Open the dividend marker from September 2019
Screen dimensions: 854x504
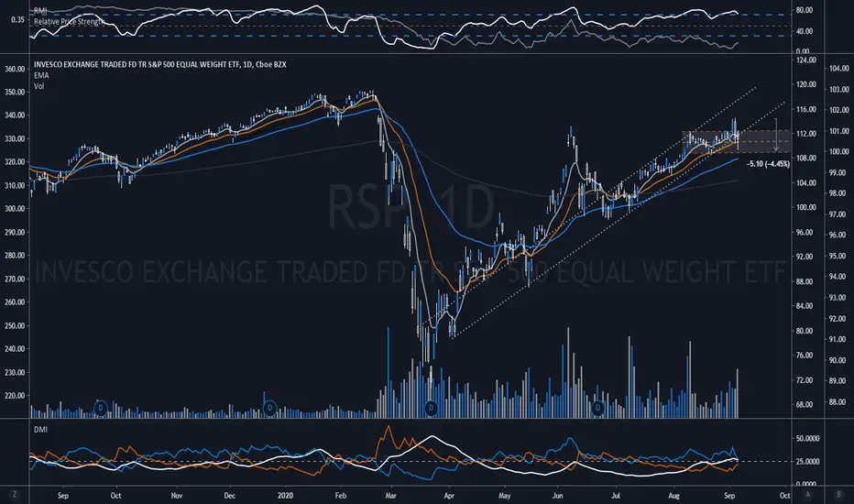100,408
